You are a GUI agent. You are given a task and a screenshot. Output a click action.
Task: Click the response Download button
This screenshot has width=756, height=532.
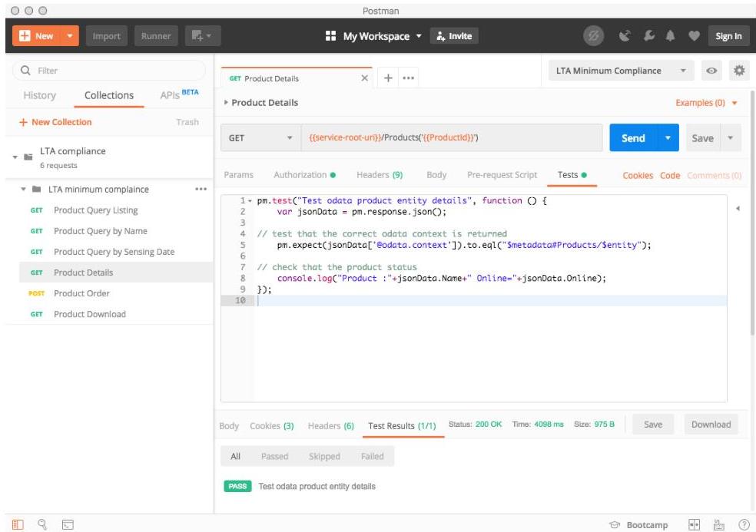pos(711,425)
